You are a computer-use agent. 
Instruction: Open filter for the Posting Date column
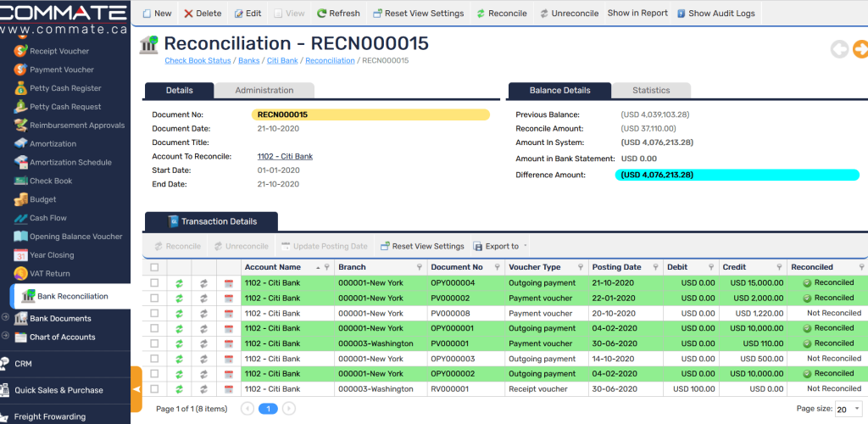[x=655, y=267]
